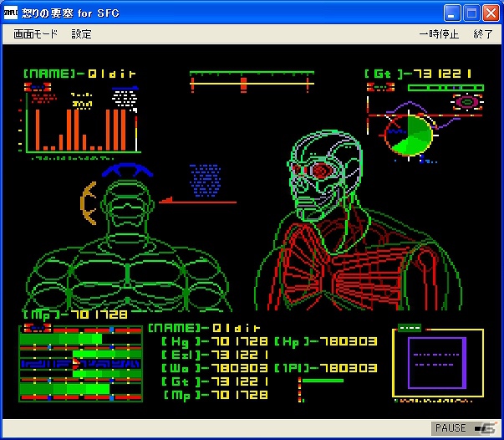Click the [NAME]-Oldir text in the bottom panel
Viewport: 504px width, 440px height.
(x=204, y=328)
